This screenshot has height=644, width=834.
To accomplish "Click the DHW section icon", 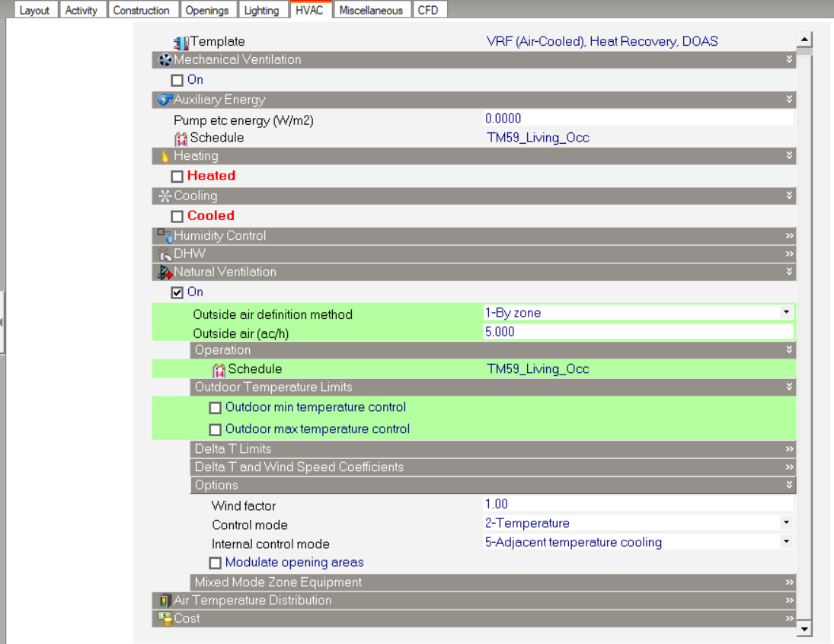I will click(165, 254).
